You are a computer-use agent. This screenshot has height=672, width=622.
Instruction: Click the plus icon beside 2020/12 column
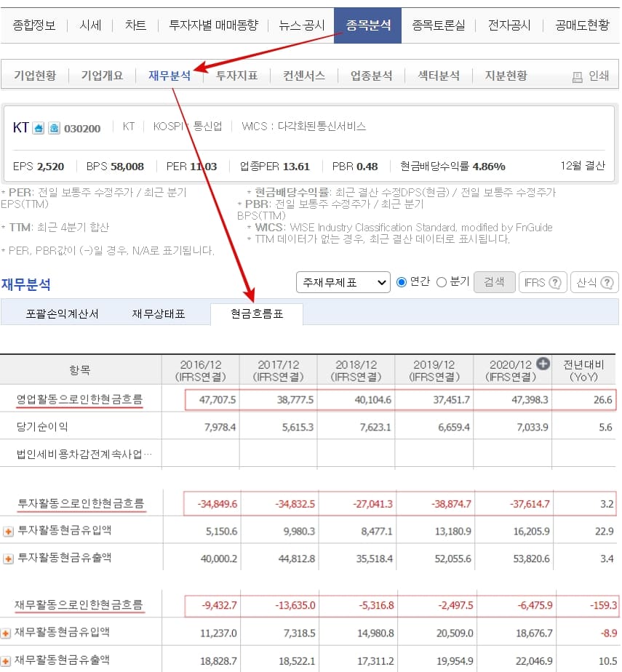[543, 364]
